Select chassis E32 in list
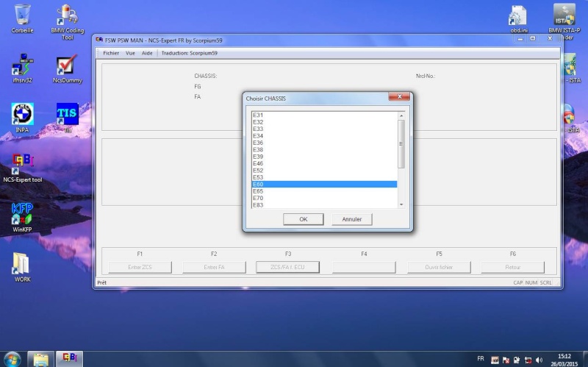588x367 pixels. point(324,122)
